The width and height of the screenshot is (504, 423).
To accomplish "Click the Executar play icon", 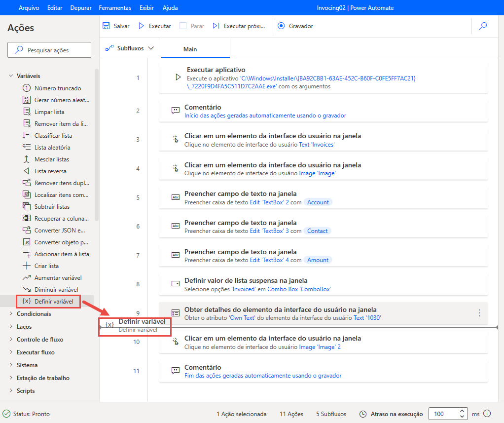I will [x=141, y=26].
